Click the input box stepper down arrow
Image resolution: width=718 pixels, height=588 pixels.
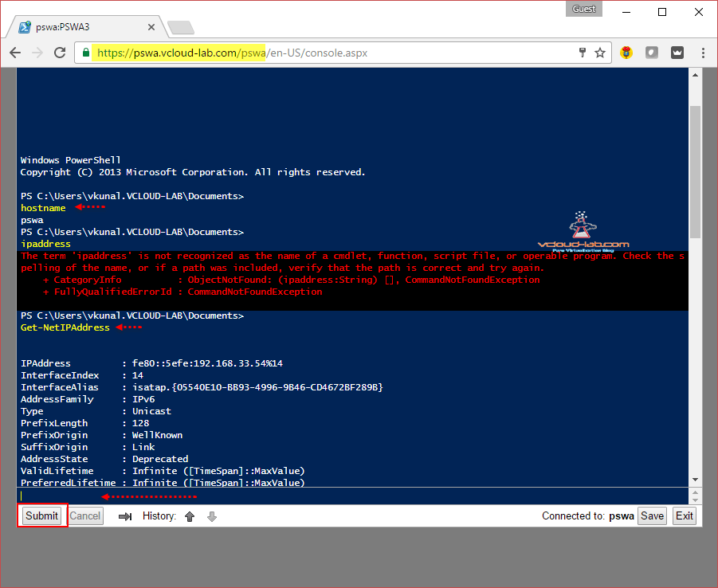[695, 500]
